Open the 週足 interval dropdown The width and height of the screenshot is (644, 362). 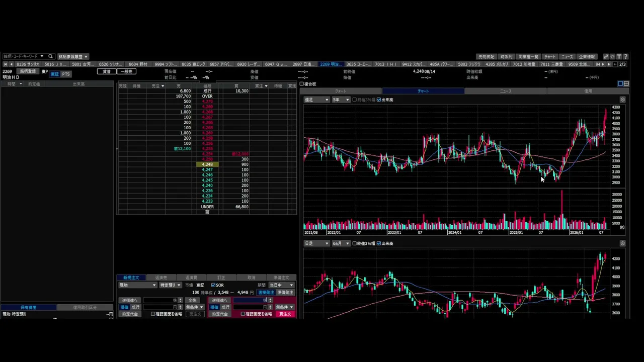(316, 100)
